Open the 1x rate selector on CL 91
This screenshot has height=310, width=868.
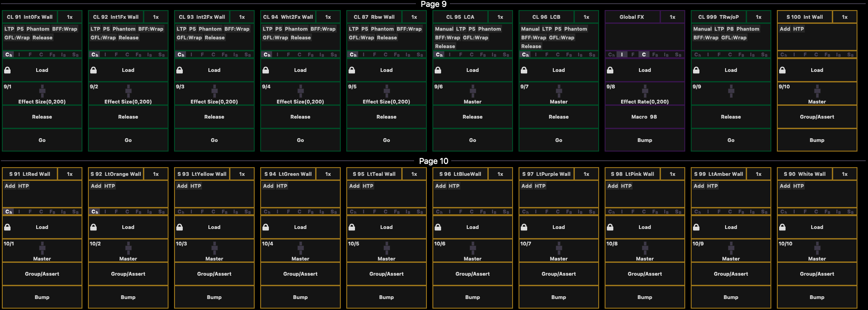(x=70, y=17)
